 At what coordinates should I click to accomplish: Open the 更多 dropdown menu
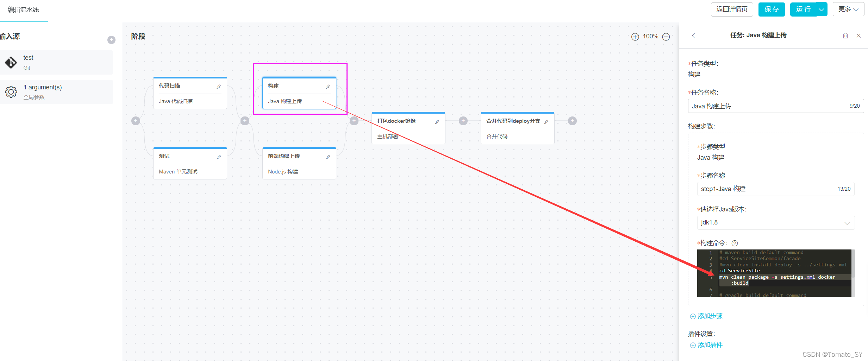(x=848, y=9)
